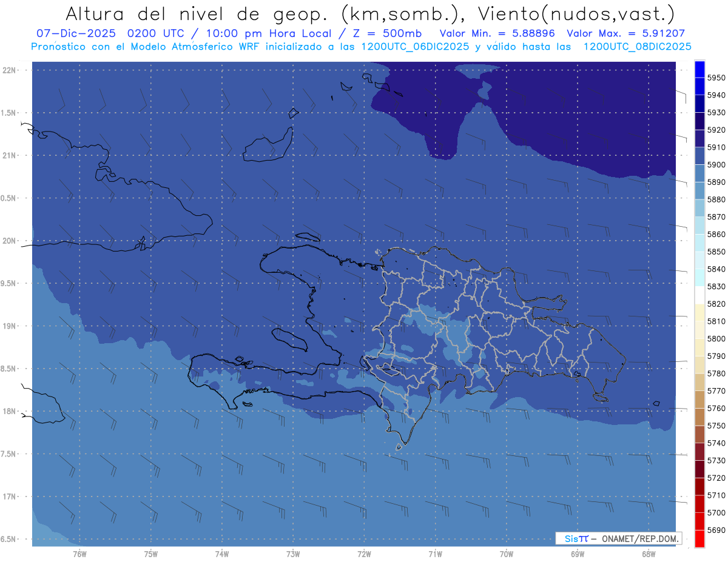728x562 pixels.
Task: Click the '19N' latitude axis label
Action: point(9,326)
